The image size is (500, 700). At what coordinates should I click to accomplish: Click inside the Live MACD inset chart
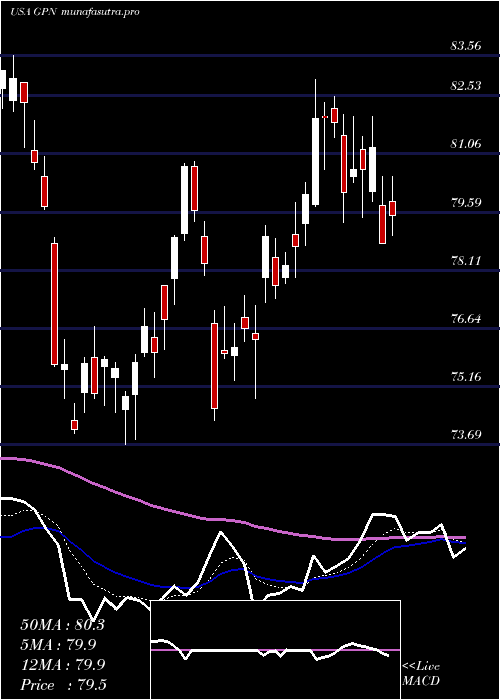[x=275, y=650]
